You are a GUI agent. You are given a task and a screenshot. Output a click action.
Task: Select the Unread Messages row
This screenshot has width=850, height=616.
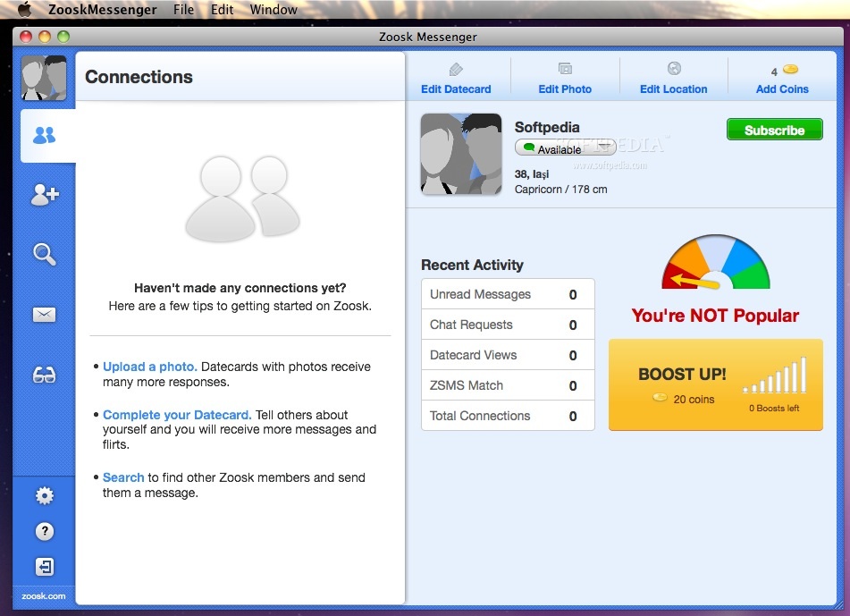pyautogui.click(x=508, y=294)
